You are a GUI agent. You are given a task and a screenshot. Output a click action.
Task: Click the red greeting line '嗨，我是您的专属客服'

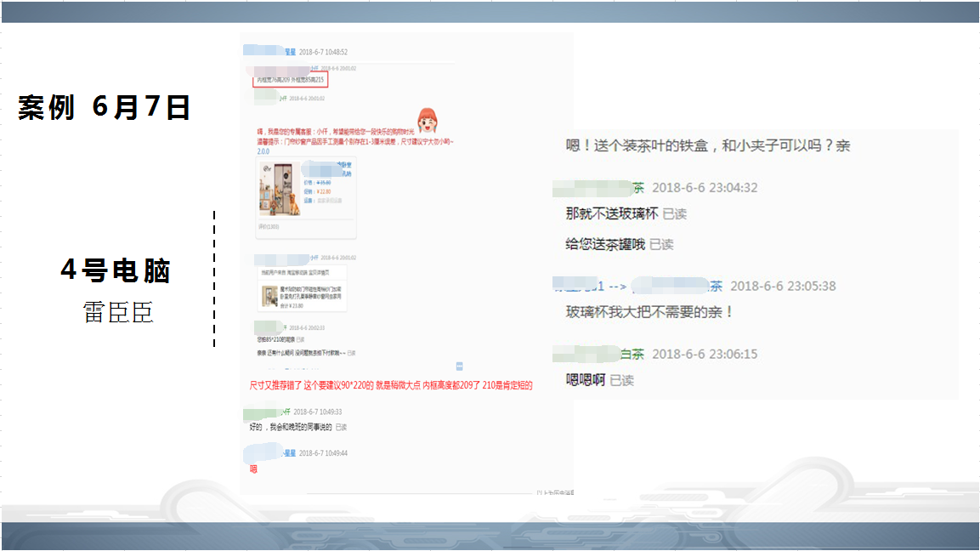[335, 132]
